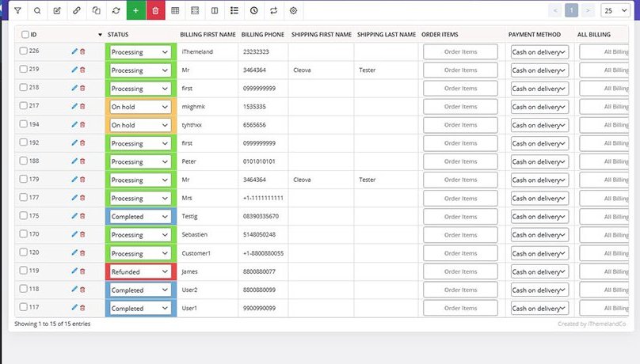Viewport: 640px width, 364px height.
Task: Open the settings gear icon
Action: (293, 10)
